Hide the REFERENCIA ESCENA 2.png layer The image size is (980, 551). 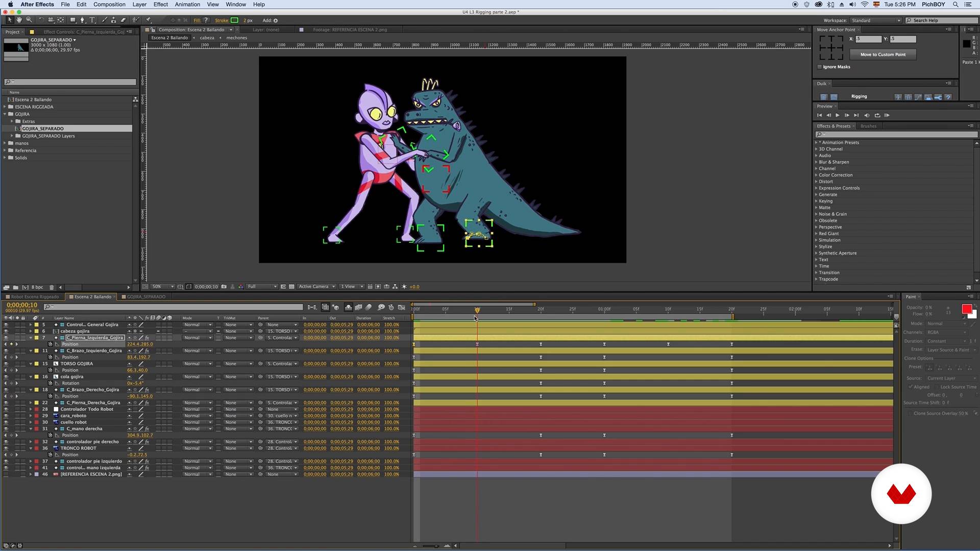click(x=6, y=474)
